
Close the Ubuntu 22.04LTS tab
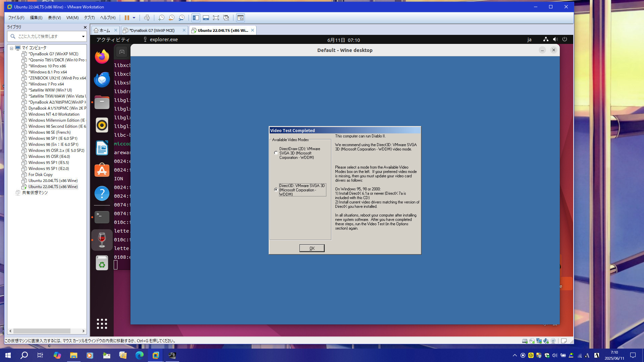[x=253, y=30]
